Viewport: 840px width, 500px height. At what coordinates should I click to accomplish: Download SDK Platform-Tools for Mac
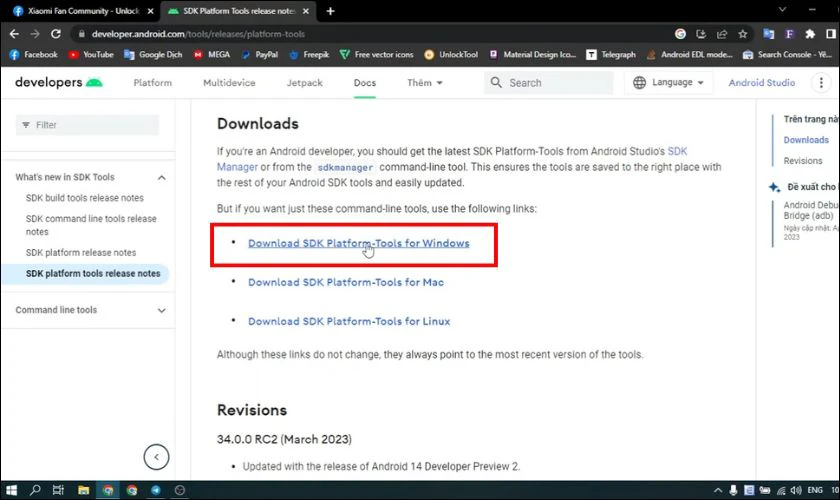click(346, 282)
